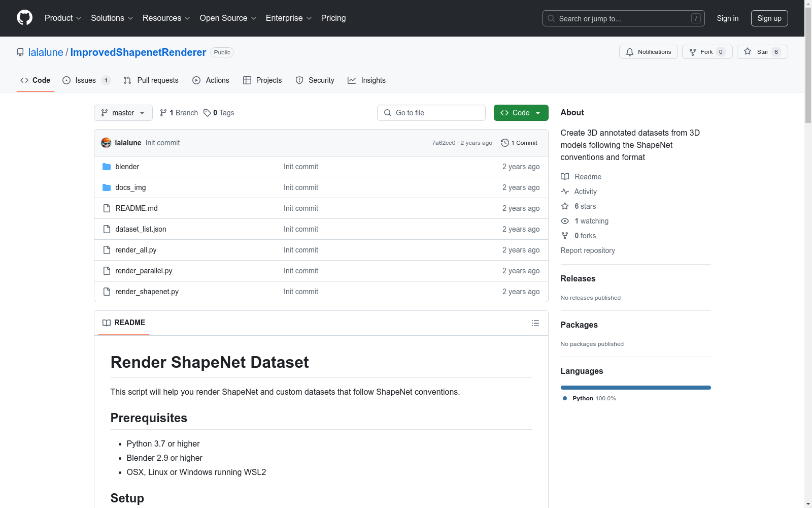The image size is (812, 508).
Task: Click the GitHub logo icon
Action: coord(24,18)
